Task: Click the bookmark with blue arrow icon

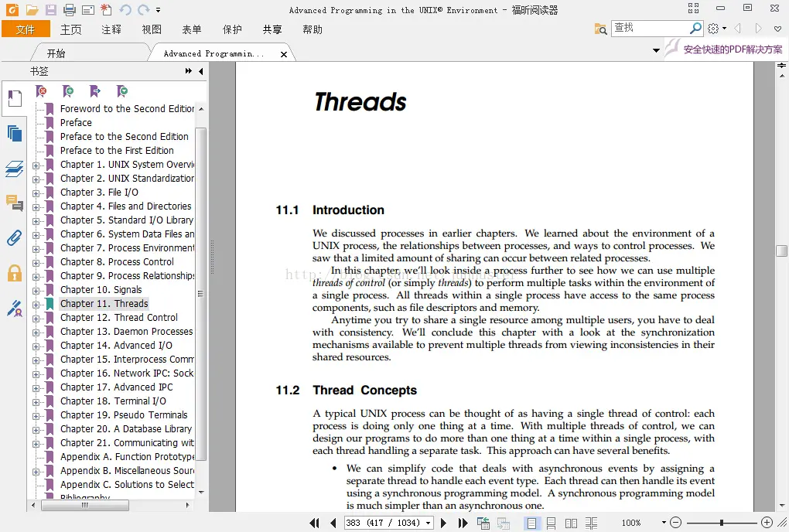Action: (x=95, y=91)
